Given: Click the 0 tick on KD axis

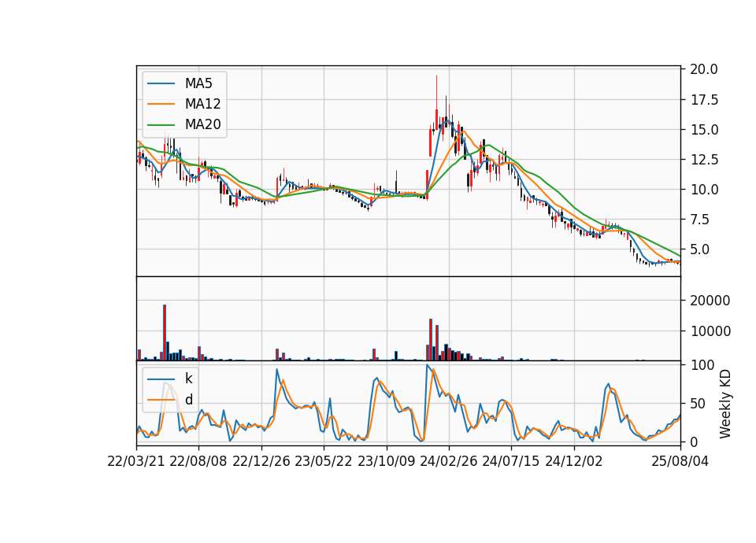Looking at the screenshot, I should coord(695,441).
